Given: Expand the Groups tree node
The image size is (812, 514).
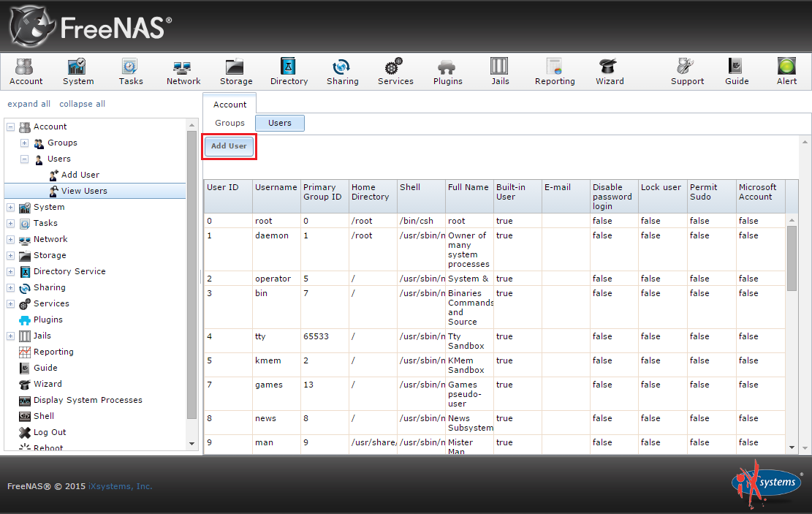Looking at the screenshot, I should click(24, 143).
